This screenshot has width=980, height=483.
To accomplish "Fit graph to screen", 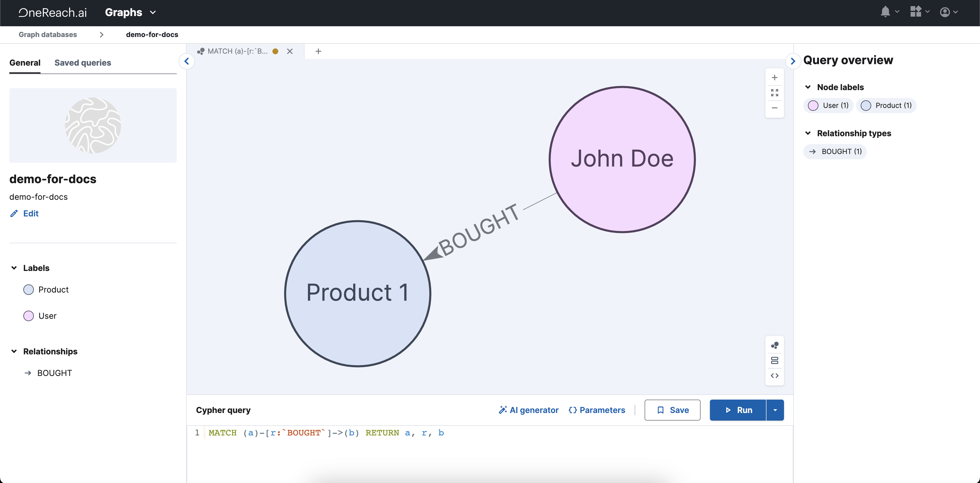I will pyautogui.click(x=774, y=92).
